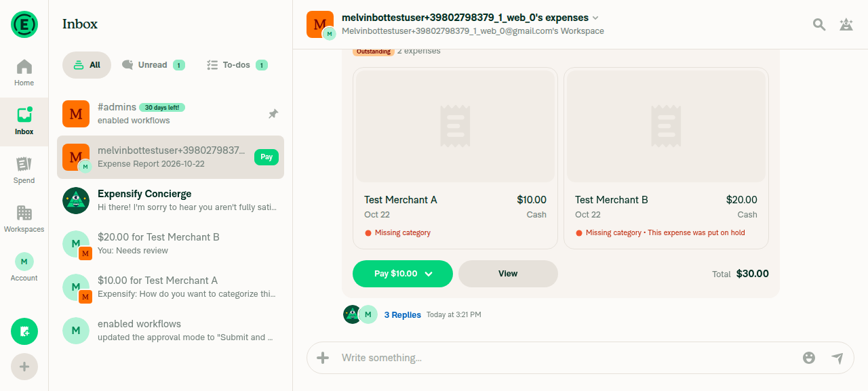868x391 pixels.
Task: Click 'This expense was put on hold' text
Action: click(696, 232)
